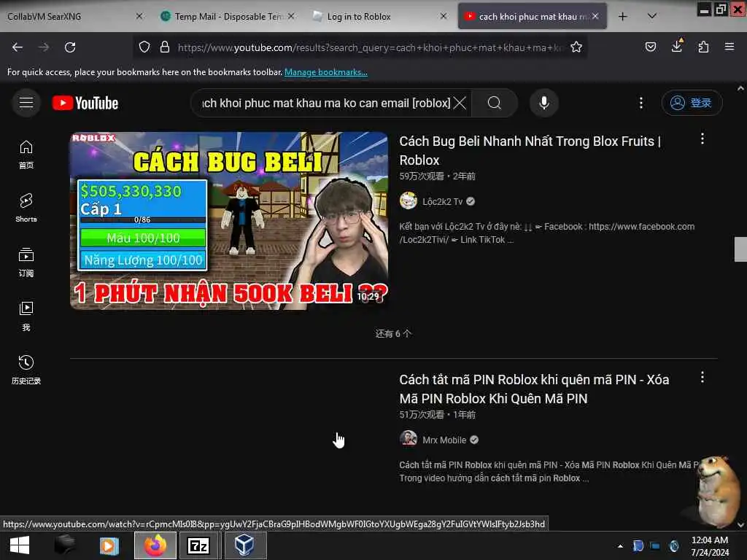The height and width of the screenshot is (560, 747).
Task: Open the extensions puzzle icon
Action: click(703, 47)
